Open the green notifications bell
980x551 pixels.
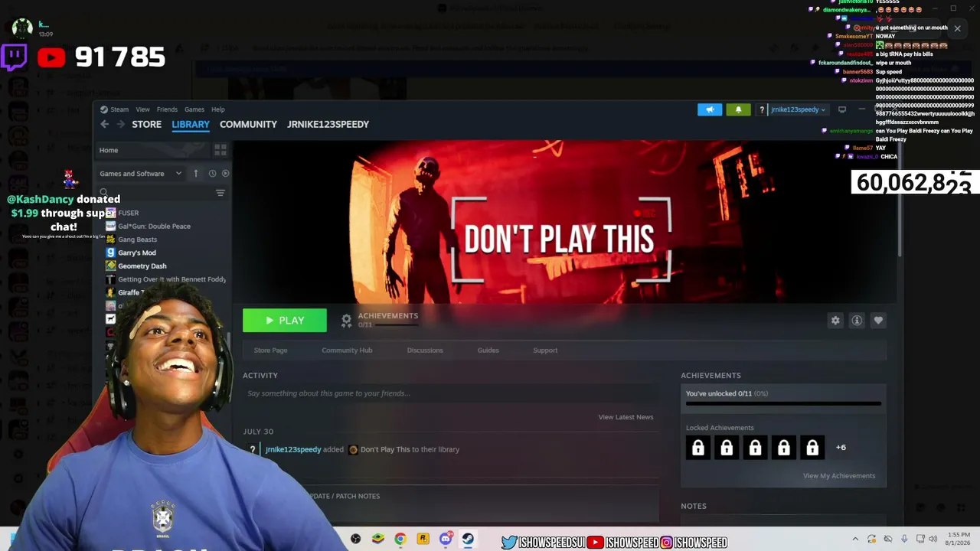tap(738, 109)
